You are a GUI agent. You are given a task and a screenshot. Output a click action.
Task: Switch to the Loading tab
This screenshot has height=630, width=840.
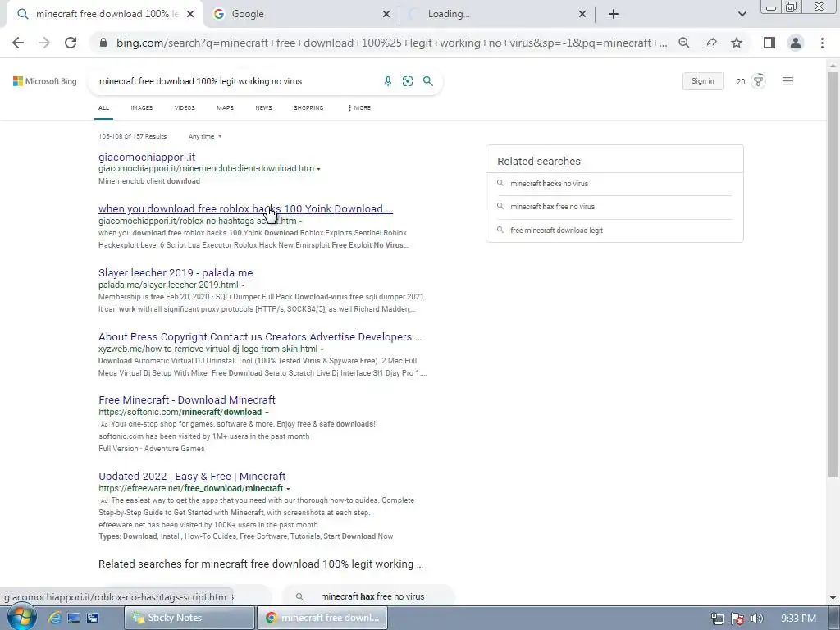coord(496,14)
